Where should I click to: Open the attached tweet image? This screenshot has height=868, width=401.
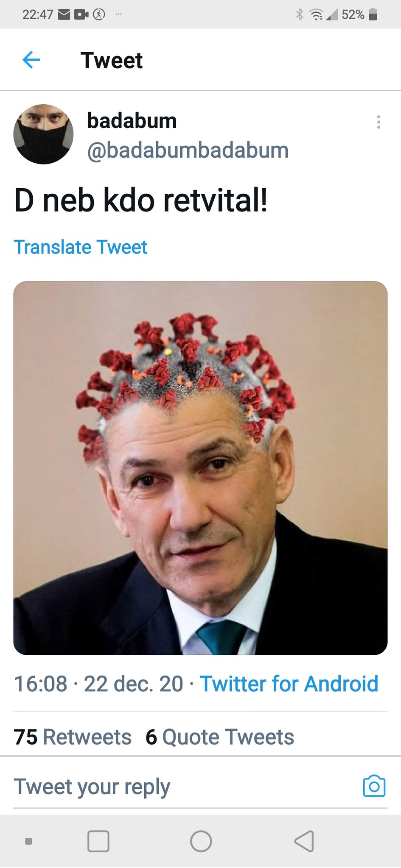point(200,468)
